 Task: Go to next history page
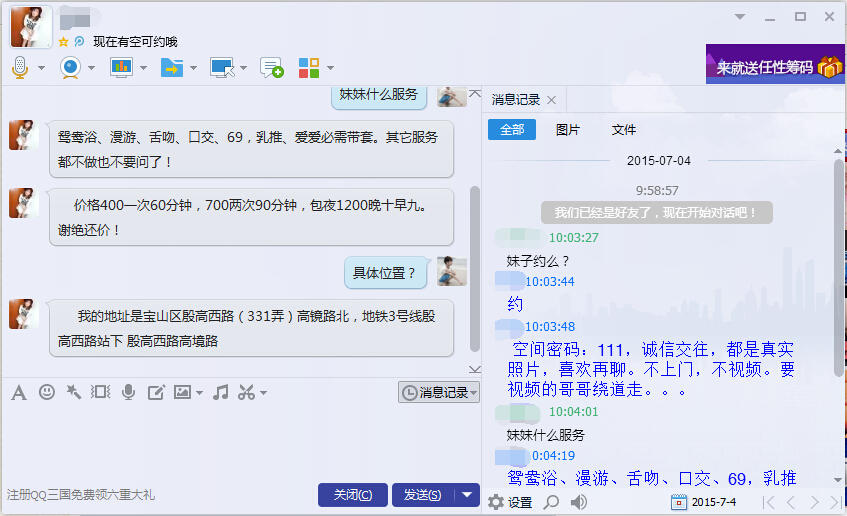coord(814,502)
